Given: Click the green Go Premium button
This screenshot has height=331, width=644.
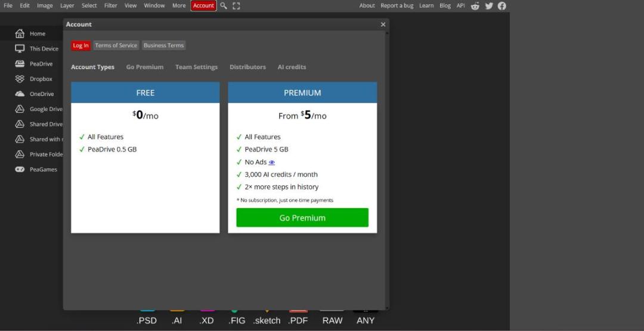Looking at the screenshot, I should click(x=302, y=218).
